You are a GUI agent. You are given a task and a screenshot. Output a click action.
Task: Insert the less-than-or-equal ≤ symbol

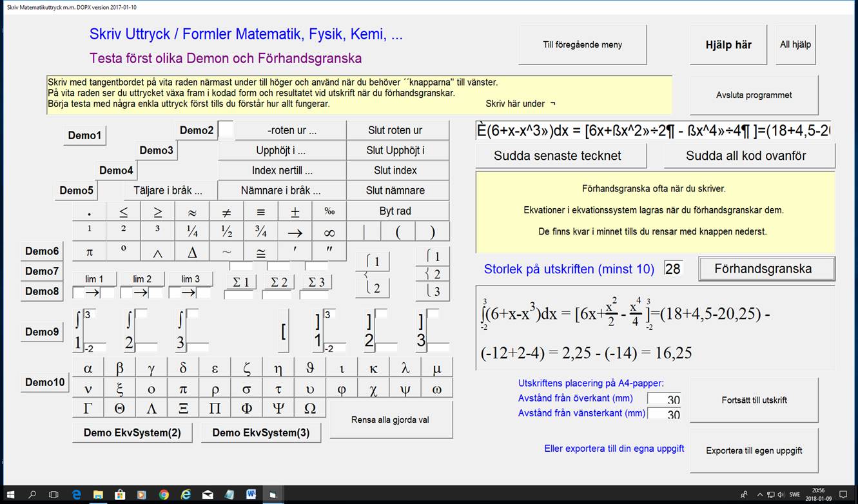124,211
